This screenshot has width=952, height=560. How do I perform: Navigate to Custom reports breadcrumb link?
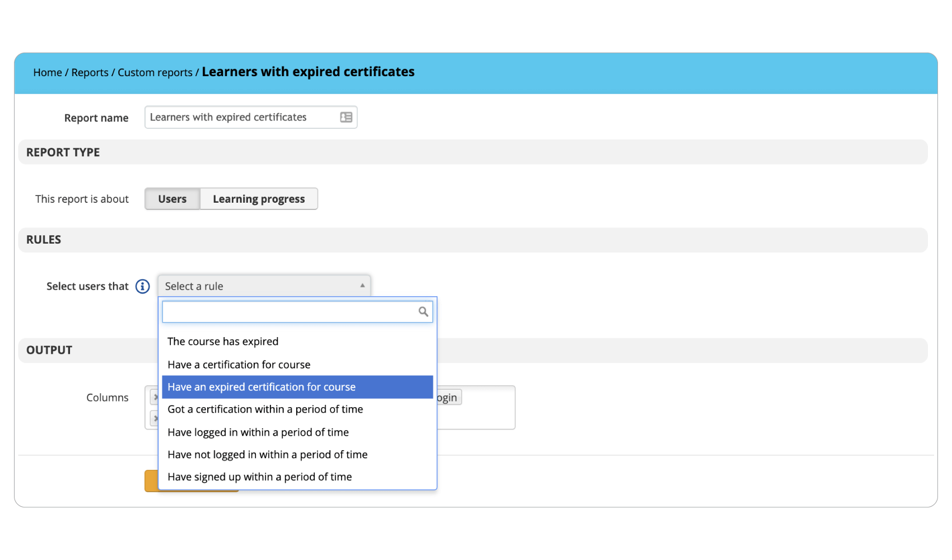[x=155, y=73]
